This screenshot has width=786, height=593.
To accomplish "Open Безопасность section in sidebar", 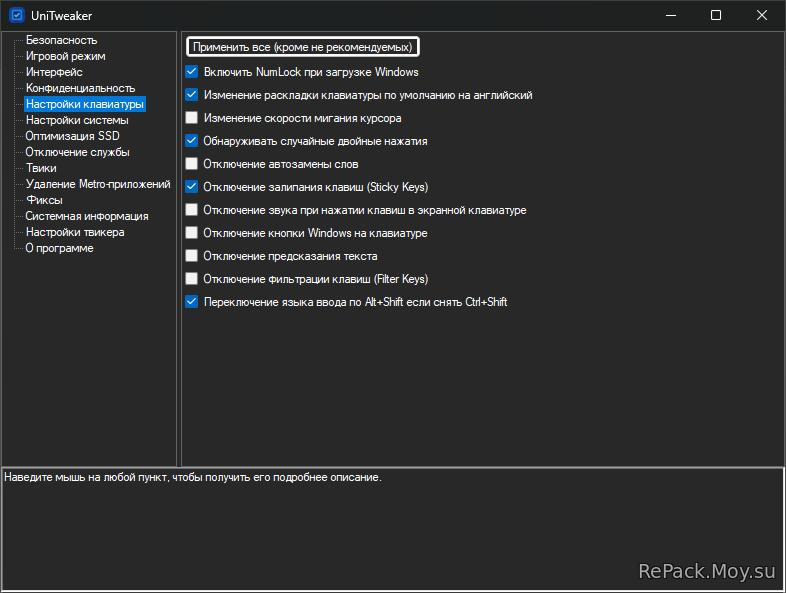I will coord(61,40).
